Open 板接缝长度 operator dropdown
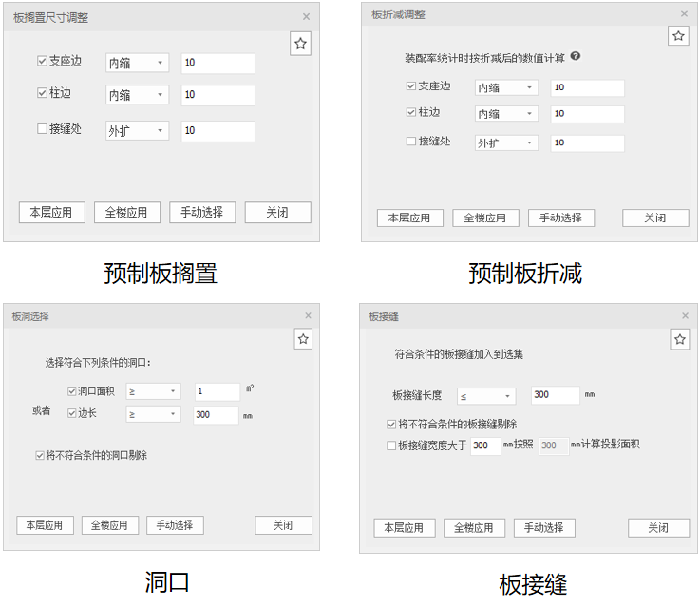This screenshot has height=606, width=700. pyautogui.click(x=486, y=396)
